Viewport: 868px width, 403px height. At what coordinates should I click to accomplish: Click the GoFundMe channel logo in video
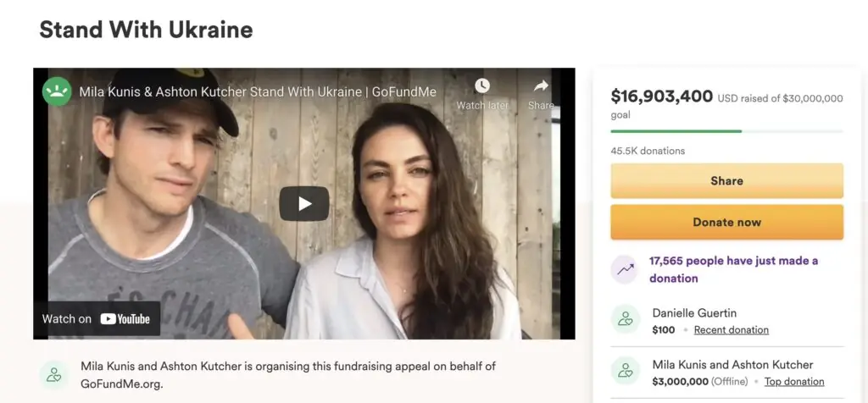pos(57,91)
